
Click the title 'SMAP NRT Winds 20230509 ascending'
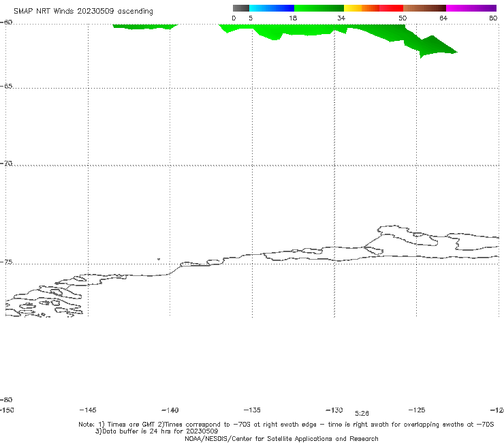click(83, 12)
